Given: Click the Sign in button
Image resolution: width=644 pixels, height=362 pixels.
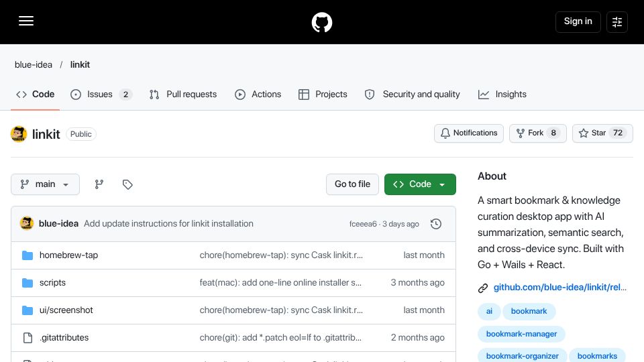Looking at the screenshot, I should pyautogui.click(x=578, y=21).
